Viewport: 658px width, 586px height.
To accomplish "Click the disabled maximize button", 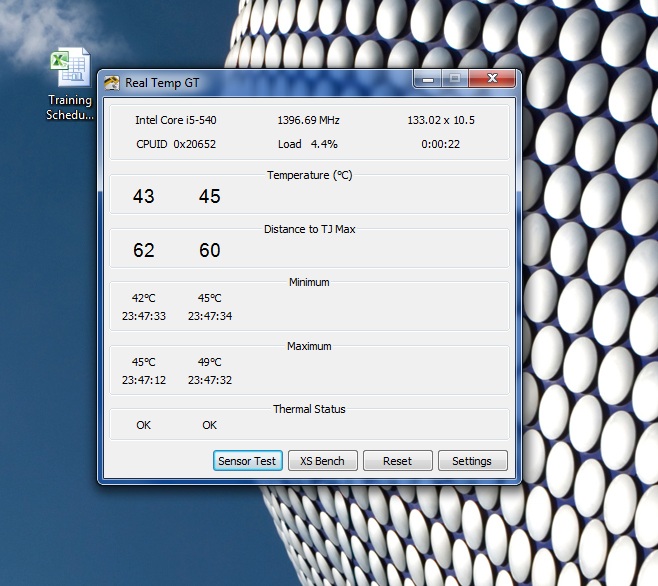I will tap(455, 79).
